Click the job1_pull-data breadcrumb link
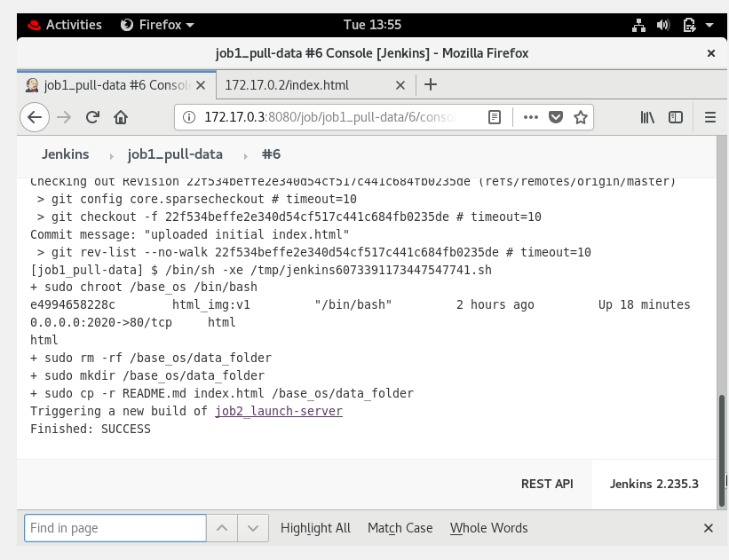 [x=175, y=154]
